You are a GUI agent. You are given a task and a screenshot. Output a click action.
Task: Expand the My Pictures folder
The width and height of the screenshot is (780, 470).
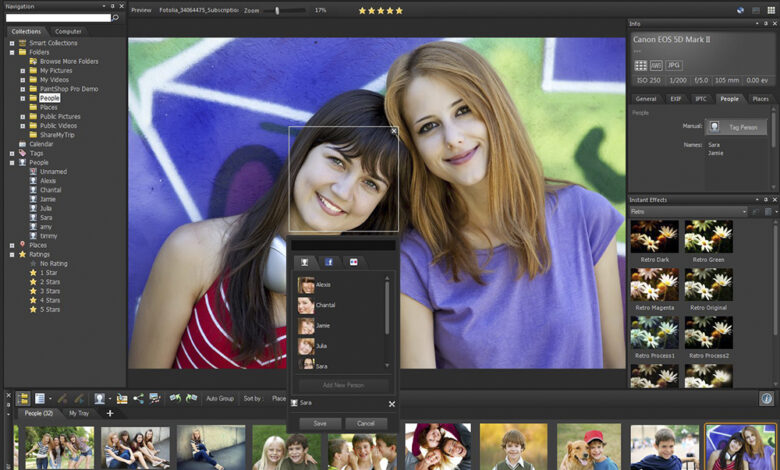23,71
